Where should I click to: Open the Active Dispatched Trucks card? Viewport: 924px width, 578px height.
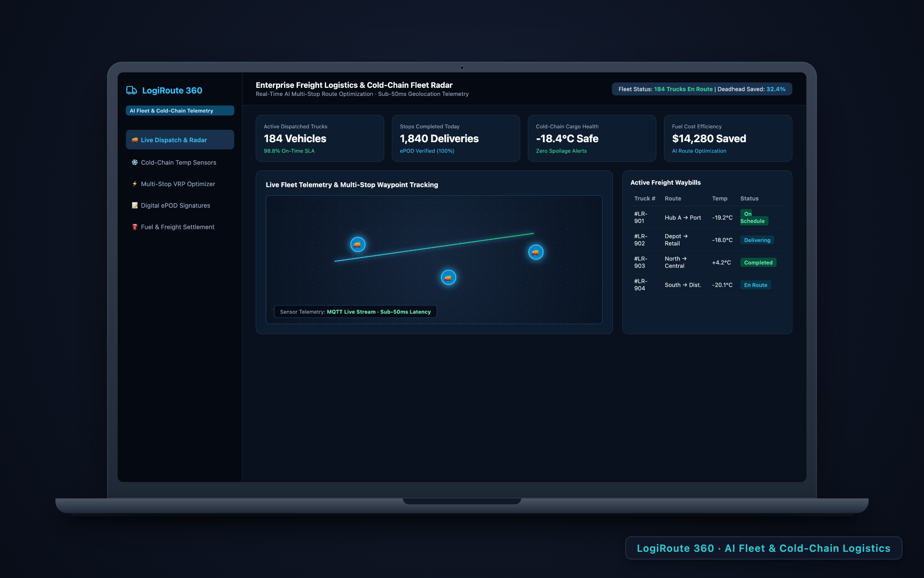tap(320, 138)
